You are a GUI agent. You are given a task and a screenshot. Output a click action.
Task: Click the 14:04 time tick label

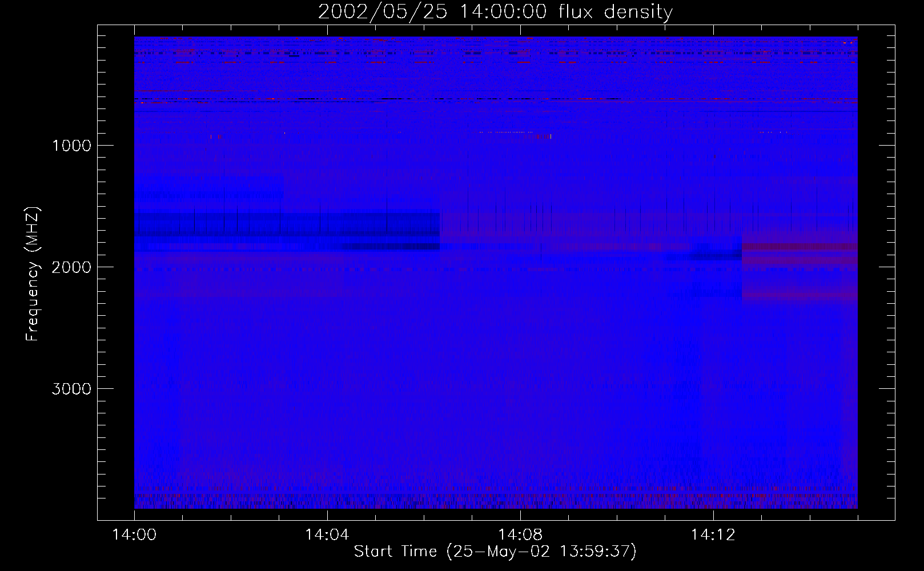(x=327, y=535)
